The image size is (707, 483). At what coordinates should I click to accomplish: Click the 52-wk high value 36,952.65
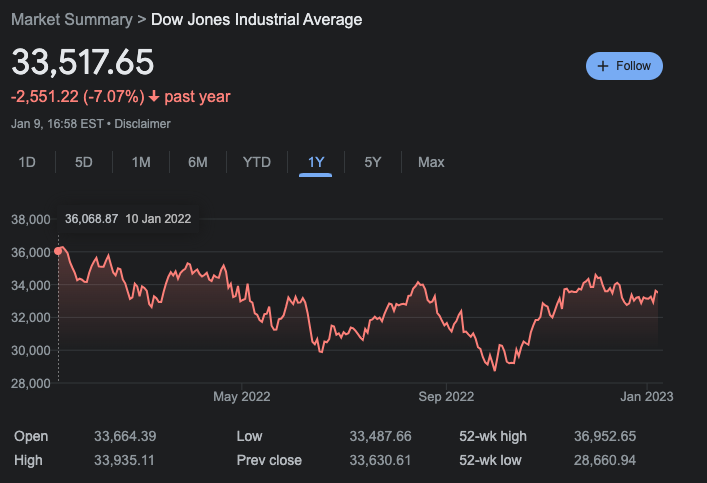tap(605, 436)
